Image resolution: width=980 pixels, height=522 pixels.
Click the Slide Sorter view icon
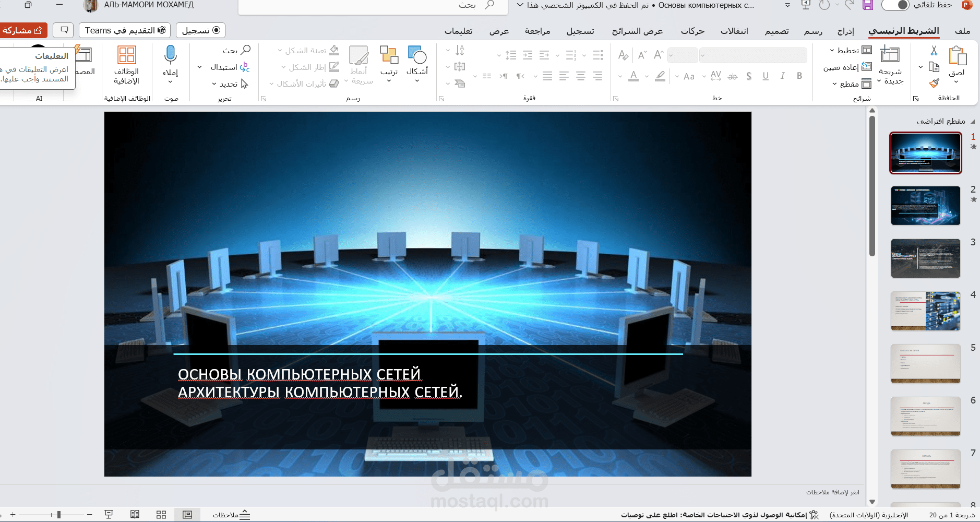(x=161, y=515)
